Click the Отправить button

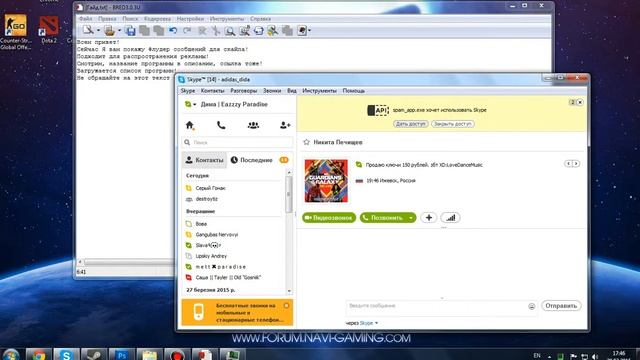tap(561, 306)
